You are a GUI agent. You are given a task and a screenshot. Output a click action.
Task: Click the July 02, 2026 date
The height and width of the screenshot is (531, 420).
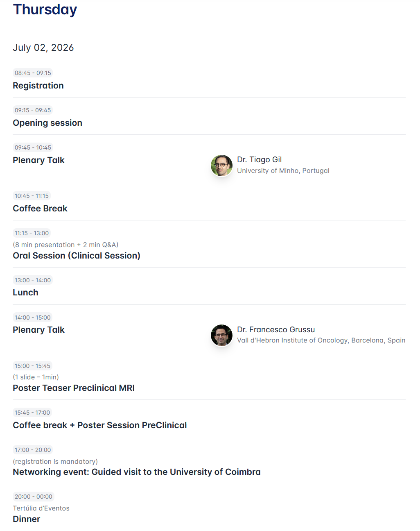[43, 48]
